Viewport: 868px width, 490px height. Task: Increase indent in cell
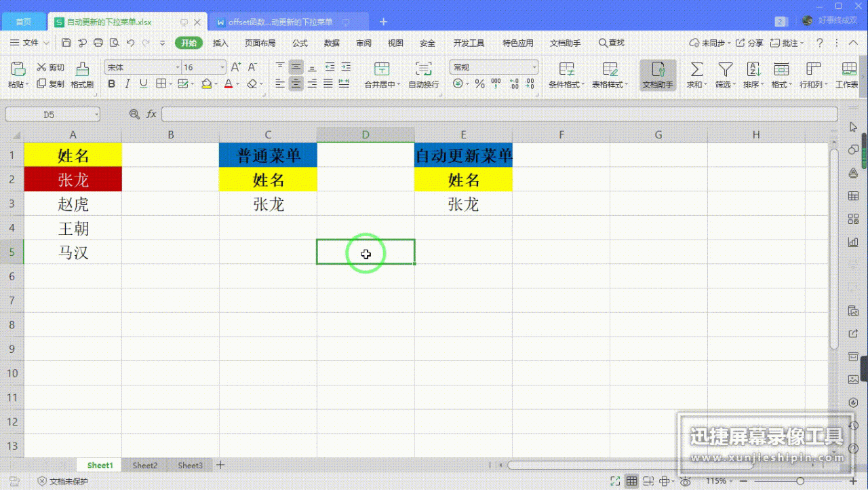(x=346, y=67)
